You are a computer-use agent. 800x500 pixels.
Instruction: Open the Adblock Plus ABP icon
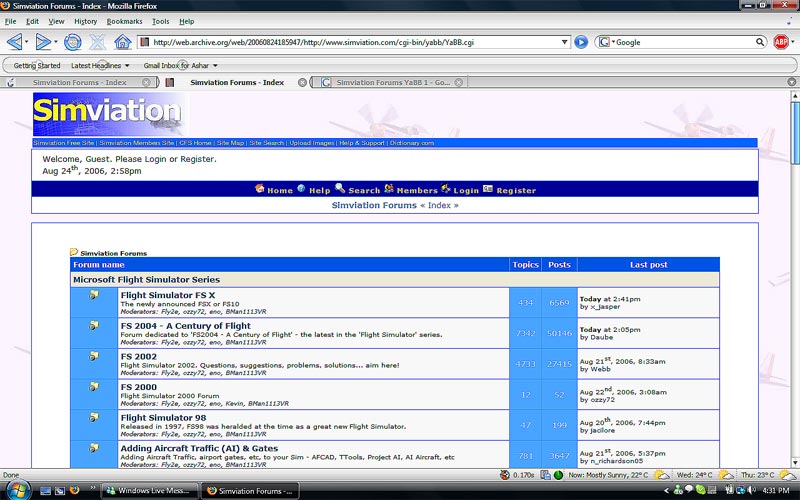(x=781, y=42)
